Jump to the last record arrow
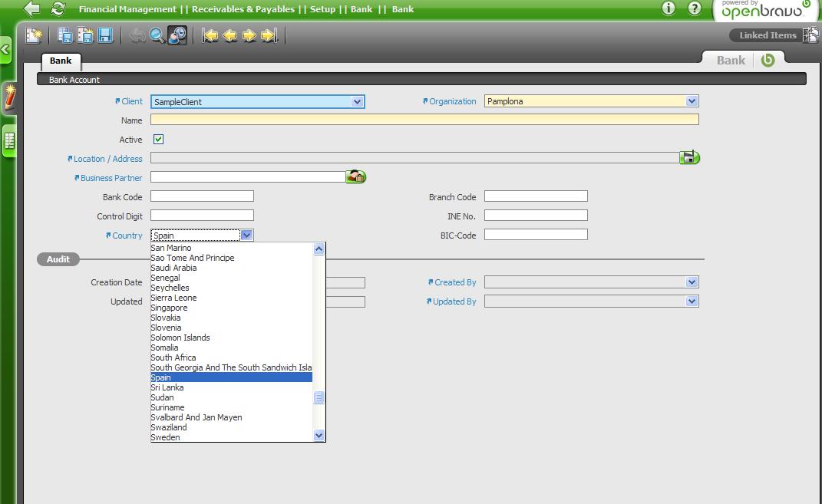The height and width of the screenshot is (504, 822). click(x=269, y=35)
